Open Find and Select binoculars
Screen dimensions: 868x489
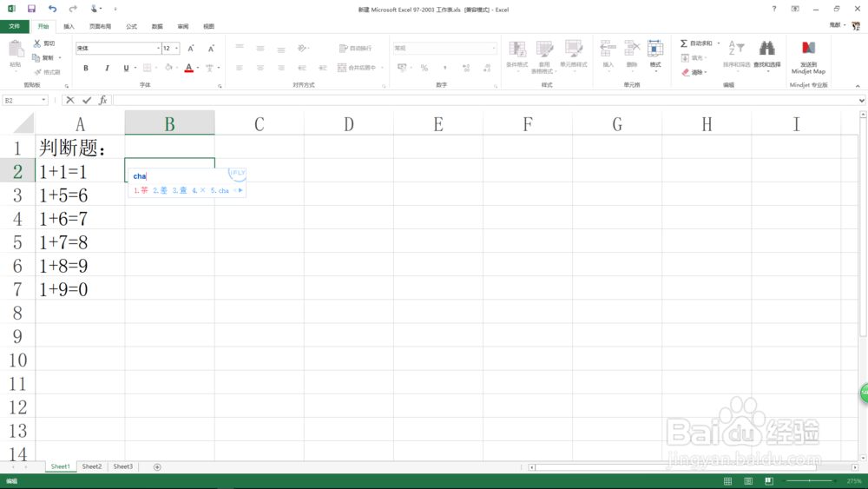pyautogui.click(x=766, y=54)
